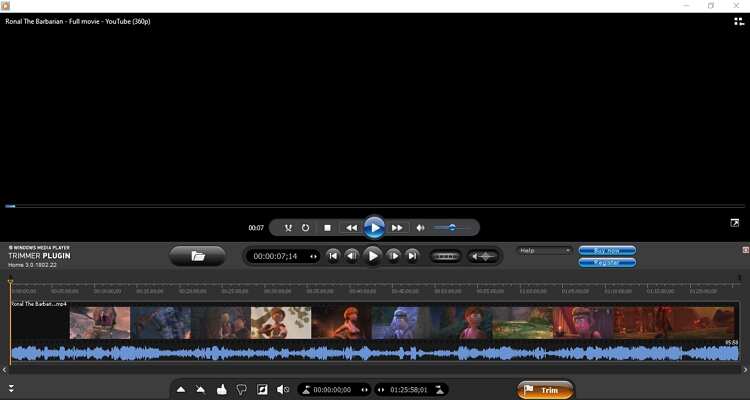The height and width of the screenshot is (400, 750).
Task: Click the Register button
Action: [607, 263]
